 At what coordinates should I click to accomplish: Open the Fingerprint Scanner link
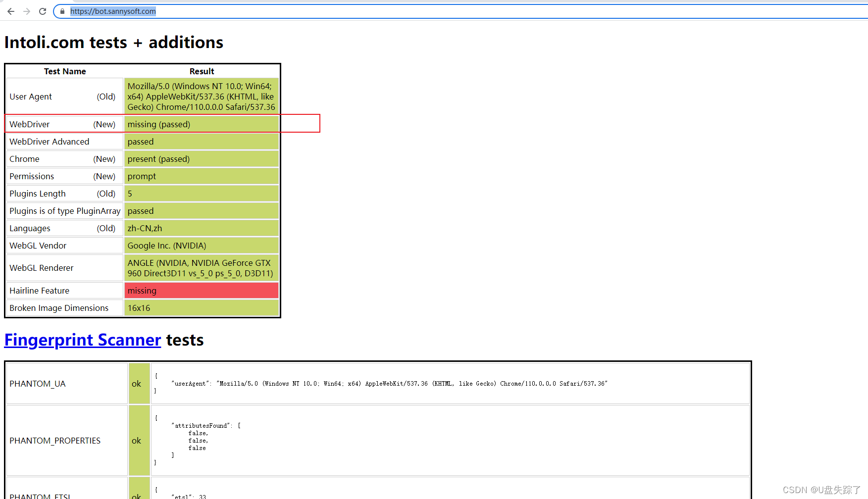82,340
